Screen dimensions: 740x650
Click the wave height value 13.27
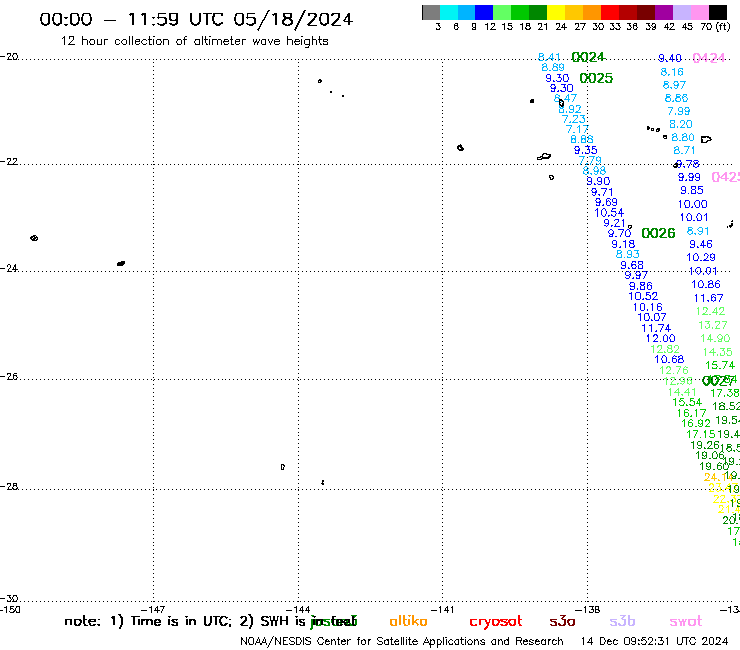pos(713,325)
